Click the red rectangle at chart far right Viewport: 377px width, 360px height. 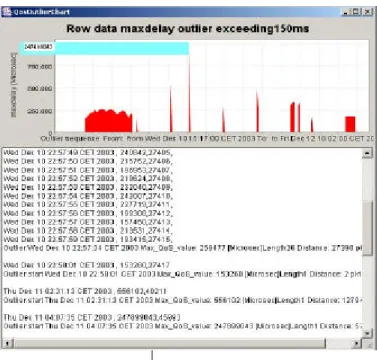tap(350, 124)
